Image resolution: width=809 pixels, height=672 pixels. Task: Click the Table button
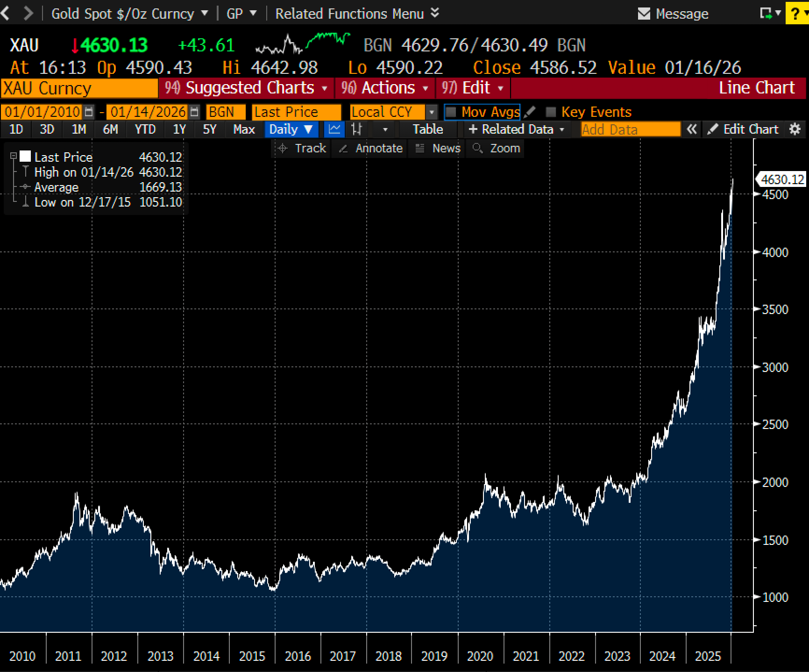(426, 129)
